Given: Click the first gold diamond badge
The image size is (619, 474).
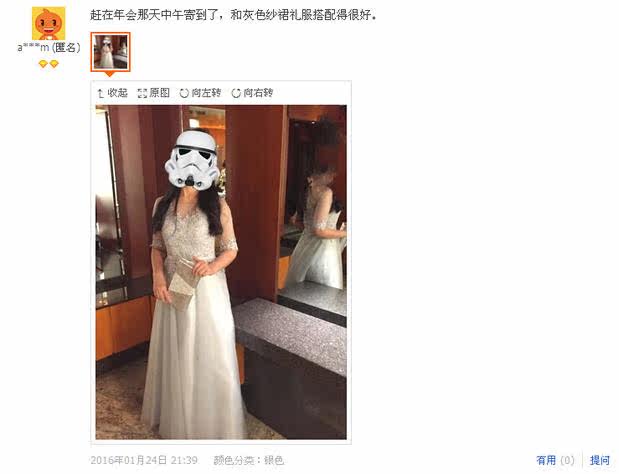Looking at the screenshot, I should tap(43, 64).
